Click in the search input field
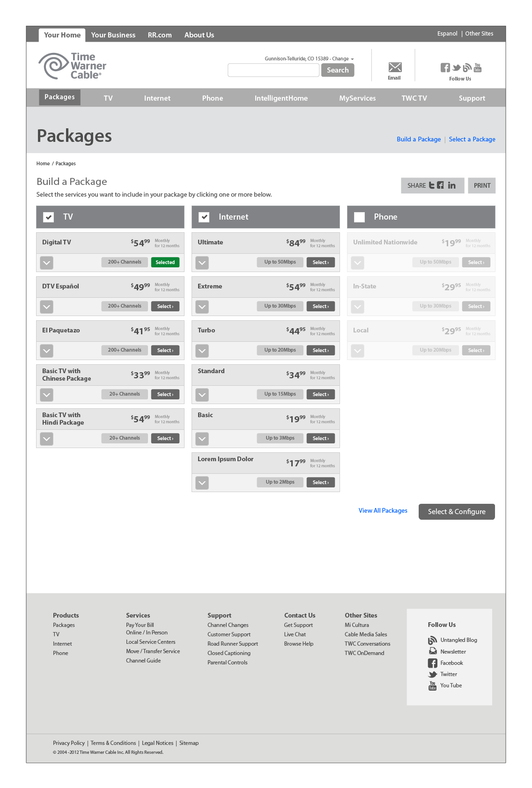The image size is (532, 788). point(273,70)
